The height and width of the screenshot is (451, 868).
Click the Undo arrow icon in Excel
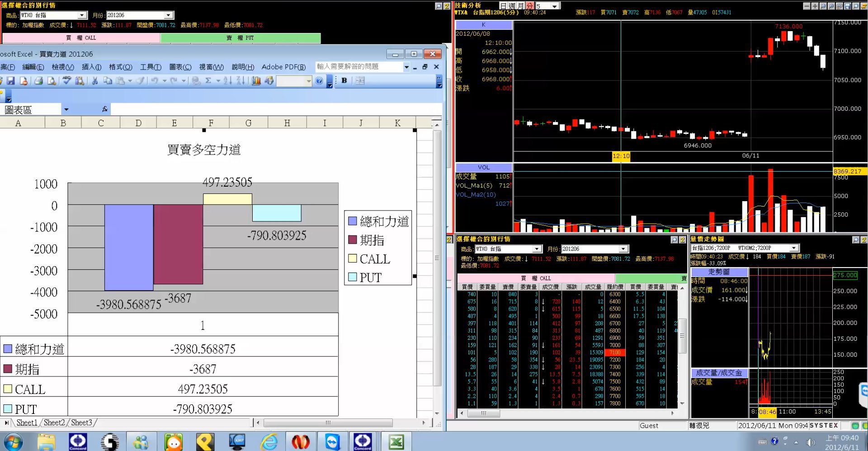pos(155,81)
